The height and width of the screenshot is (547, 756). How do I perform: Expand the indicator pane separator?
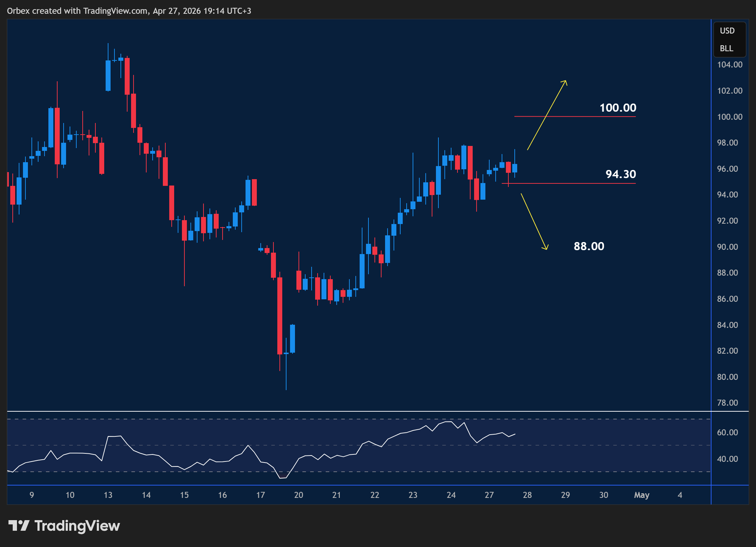pos(378,412)
